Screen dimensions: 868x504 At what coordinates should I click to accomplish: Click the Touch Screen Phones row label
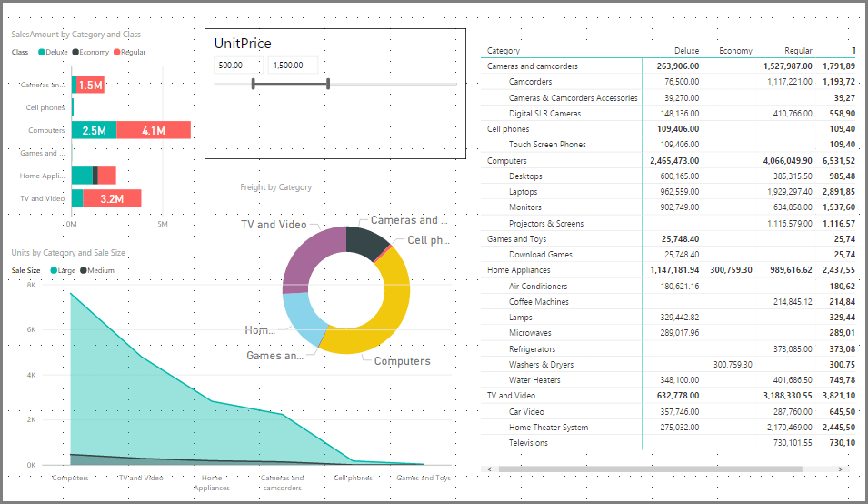[547, 144]
